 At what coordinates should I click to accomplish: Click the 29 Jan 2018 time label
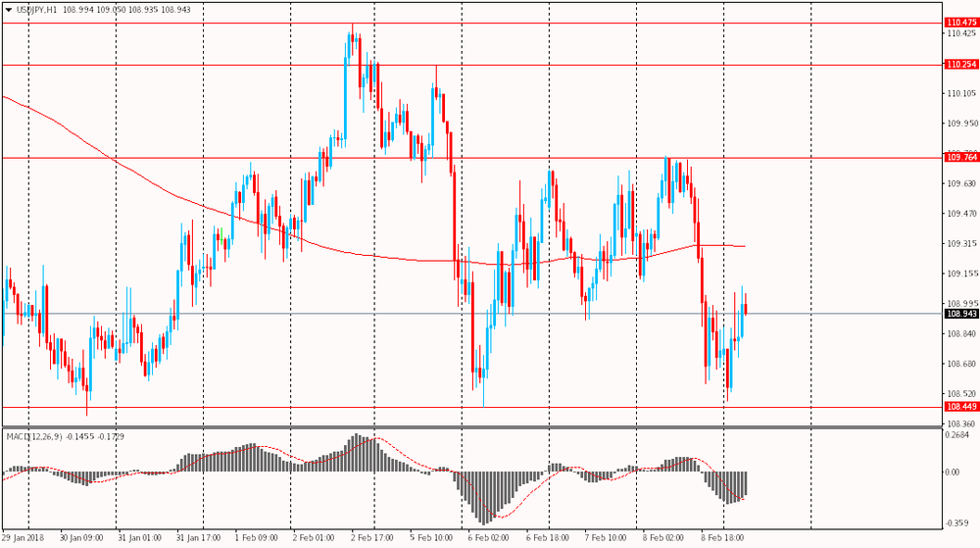click(x=24, y=538)
